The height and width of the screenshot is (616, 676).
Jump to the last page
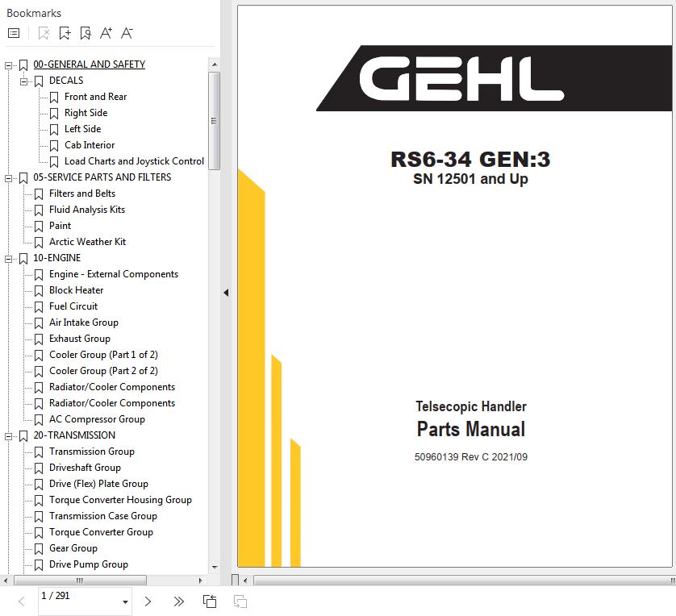point(179,601)
